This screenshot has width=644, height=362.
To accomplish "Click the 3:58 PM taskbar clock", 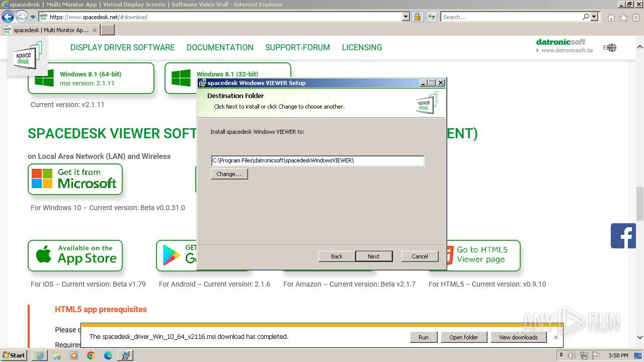I will [618, 355].
